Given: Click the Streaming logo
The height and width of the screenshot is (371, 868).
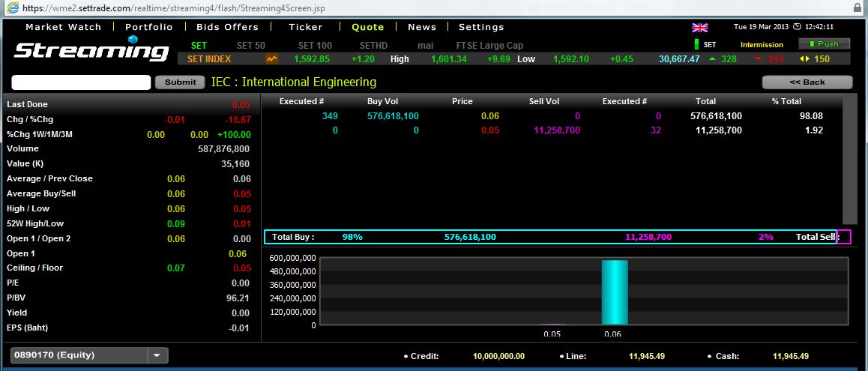Looking at the screenshot, I should [x=91, y=49].
